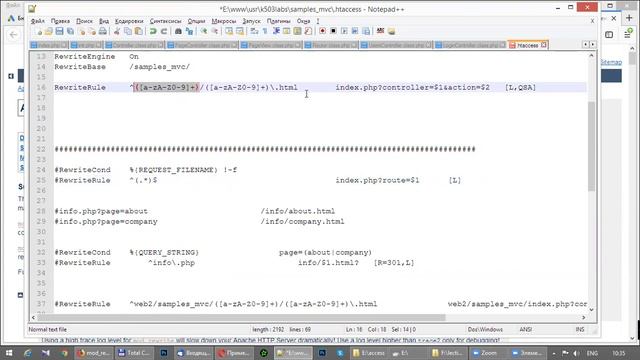Play back the recorded macro
The image size is (640, 360).
click(344, 31)
